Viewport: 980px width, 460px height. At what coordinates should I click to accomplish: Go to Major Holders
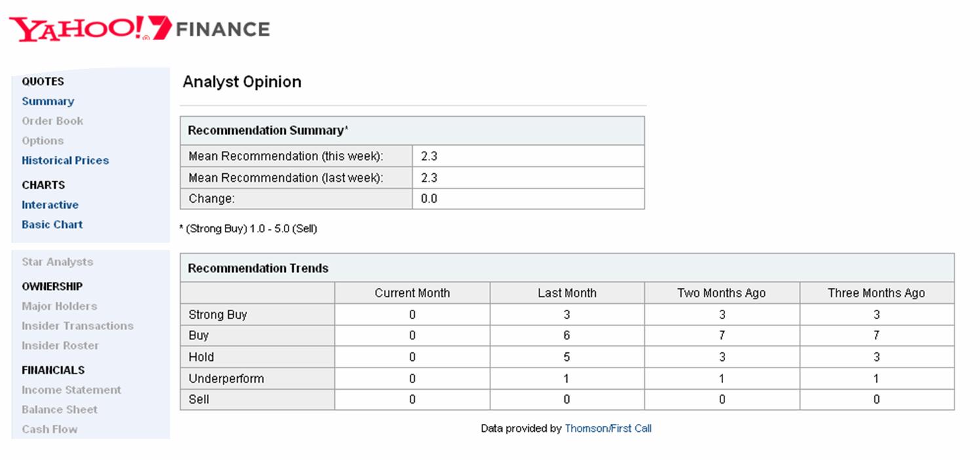pyautogui.click(x=59, y=306)
